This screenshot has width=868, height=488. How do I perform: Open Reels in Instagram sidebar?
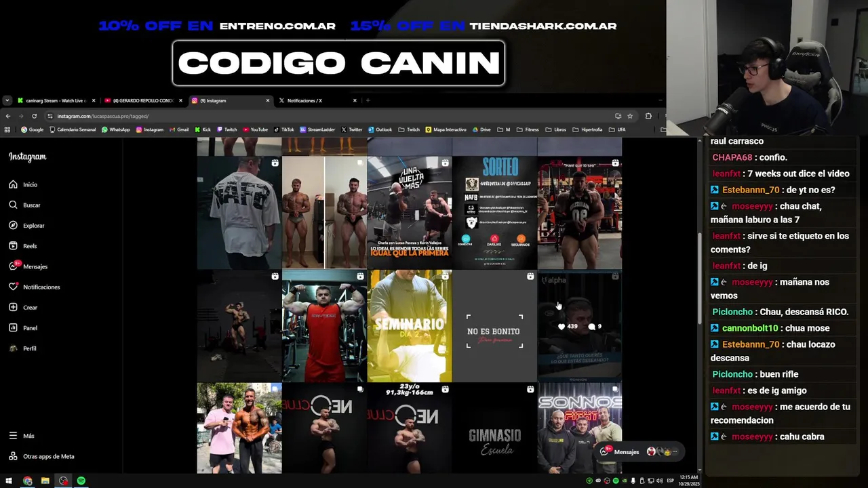pyautogui.click(x=23, y=246)
